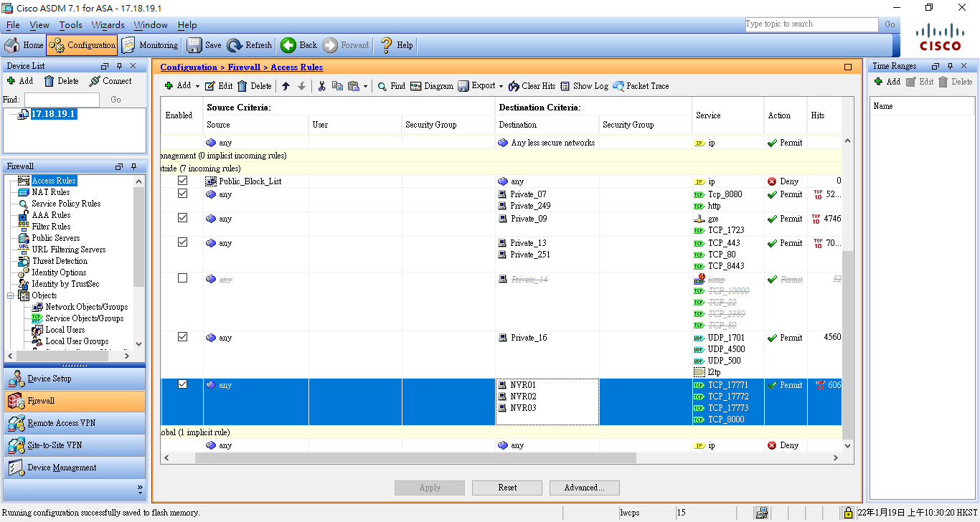
Task: Open the Wizards menu
Action: 108,24
